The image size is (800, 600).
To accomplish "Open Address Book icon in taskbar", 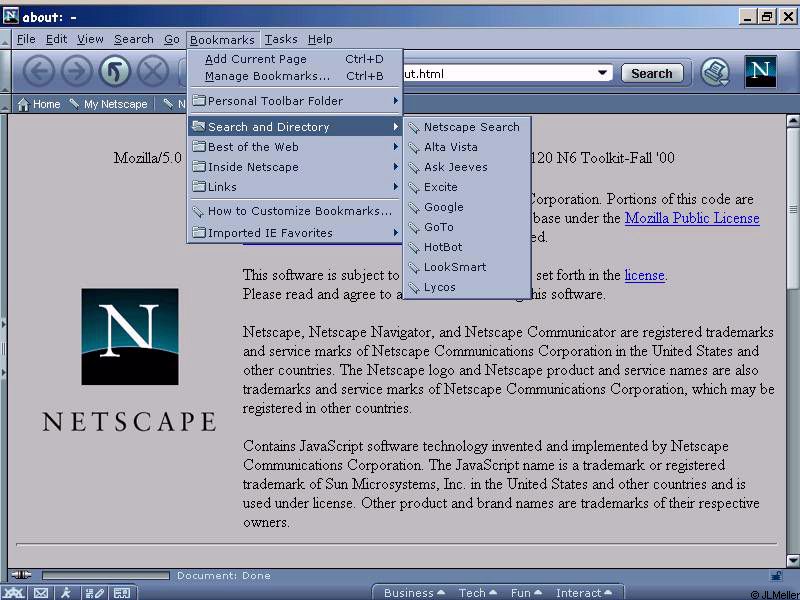I will 122,593.
